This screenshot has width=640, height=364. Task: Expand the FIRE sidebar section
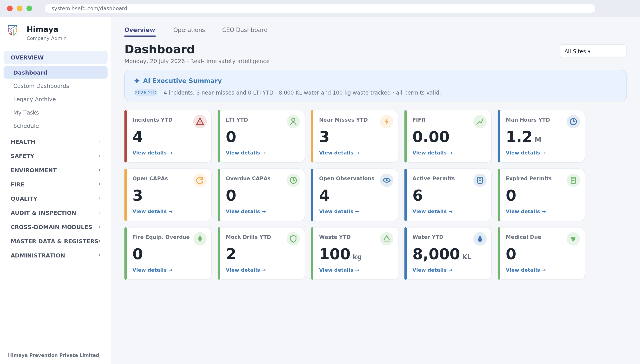(55, 184)
